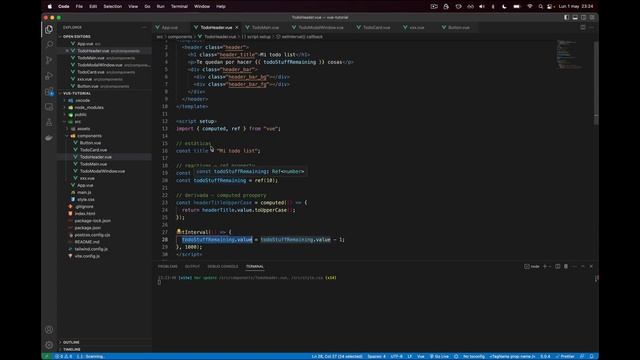
Task: Click the Prettier status bar entry
Action: (565, 356)
